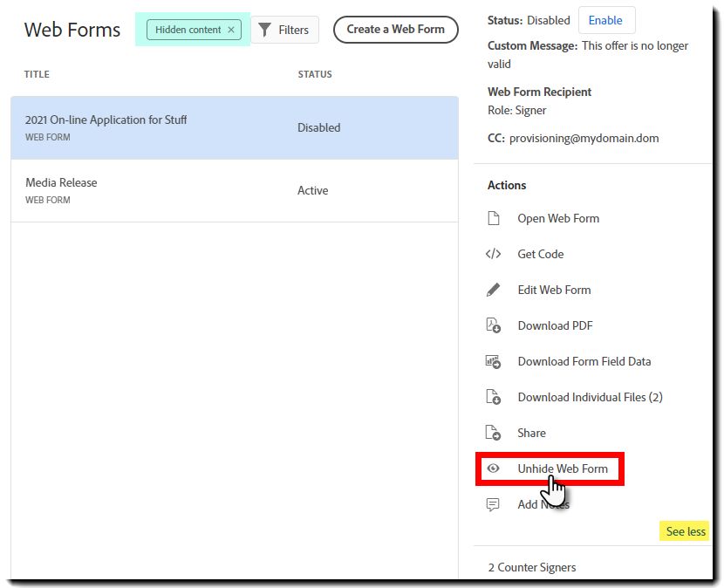Screen dimensions: 724x588
Task: Choose the Unhide Web Form action
Action: click(563, 468)
